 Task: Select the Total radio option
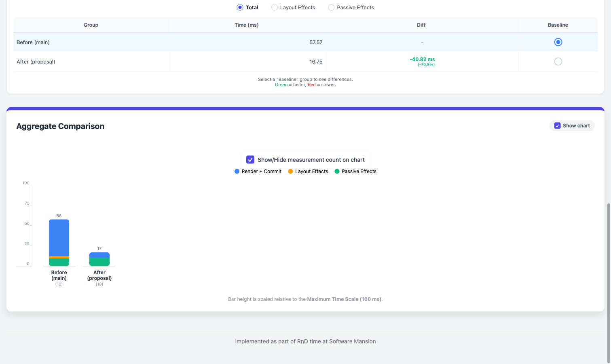[x=240, y=7]
